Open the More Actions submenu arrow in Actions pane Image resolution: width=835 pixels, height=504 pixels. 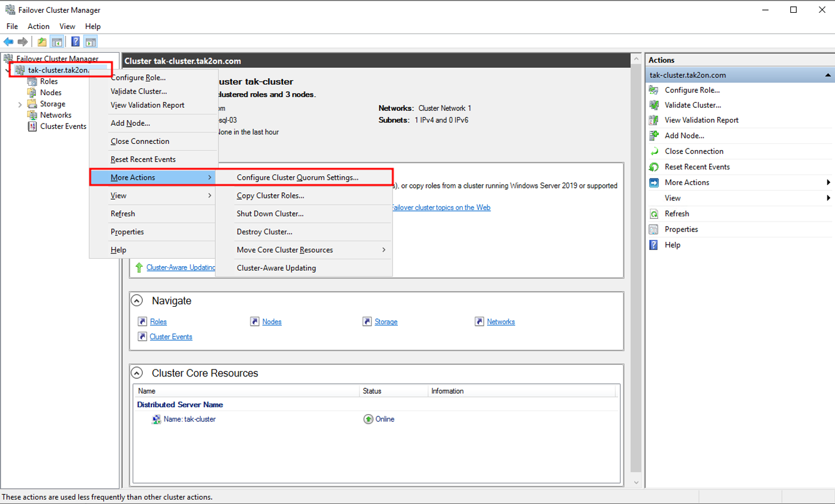pyautogui.click(x=828, y=182)
